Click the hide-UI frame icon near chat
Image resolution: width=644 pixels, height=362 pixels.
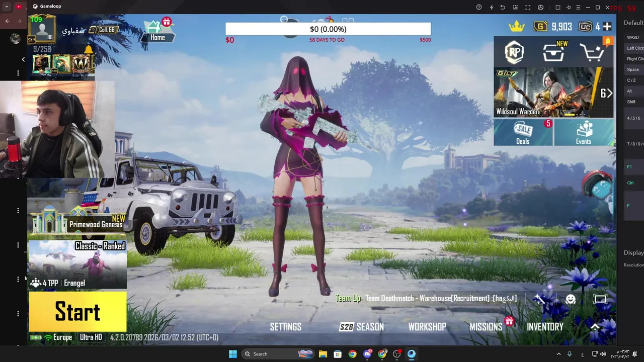(x=600, y=299)
